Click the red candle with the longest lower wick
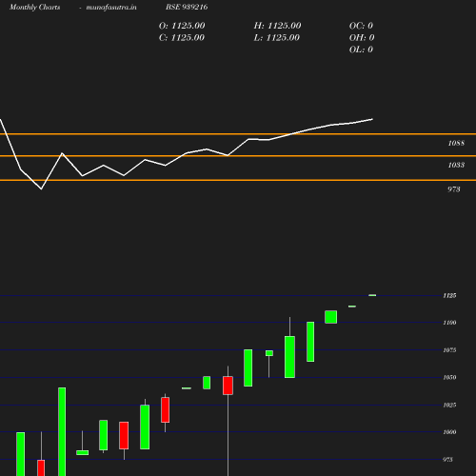The height and width of the screenshot is (476, 476). coord(228,386)
